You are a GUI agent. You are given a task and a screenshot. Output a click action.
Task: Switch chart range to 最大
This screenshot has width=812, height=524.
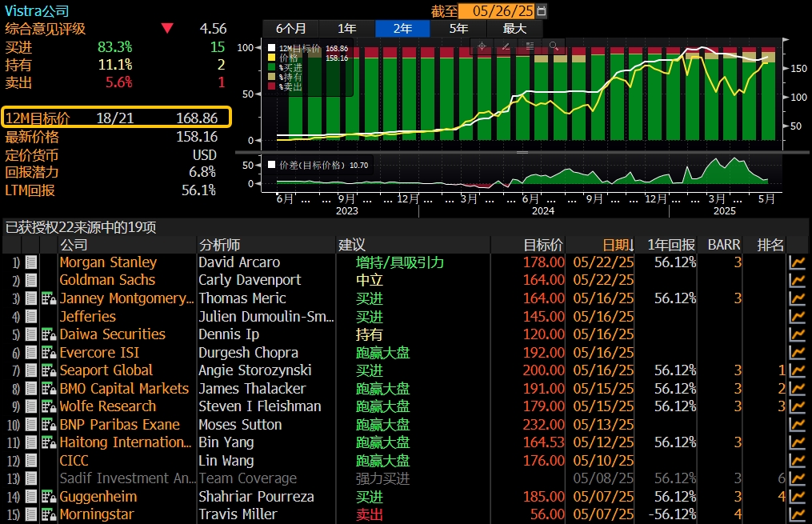[514, 29]
